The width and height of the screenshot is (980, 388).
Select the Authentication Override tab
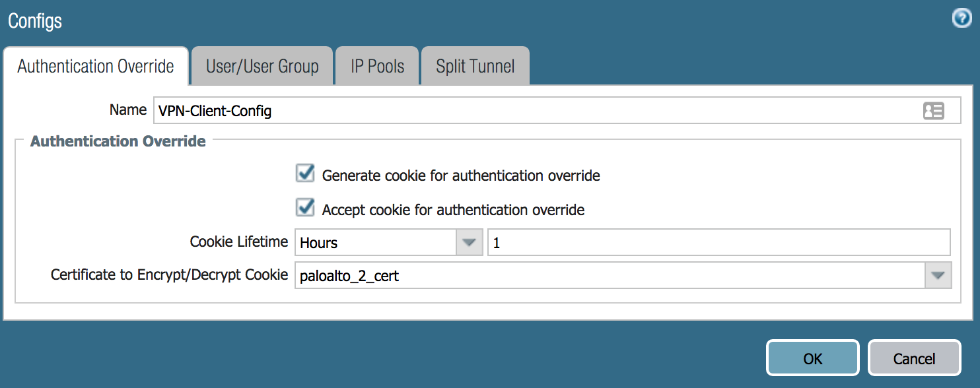pyautogui.click(x=96, y=67)
